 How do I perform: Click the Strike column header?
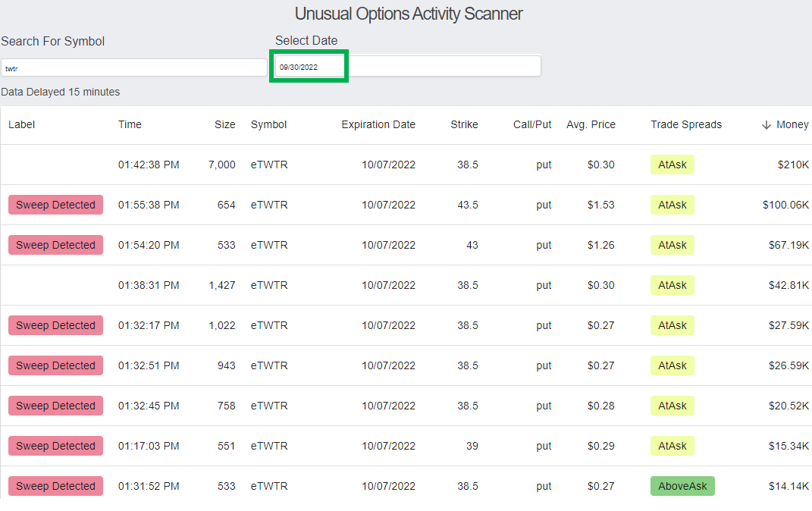(x=464, y=125)
